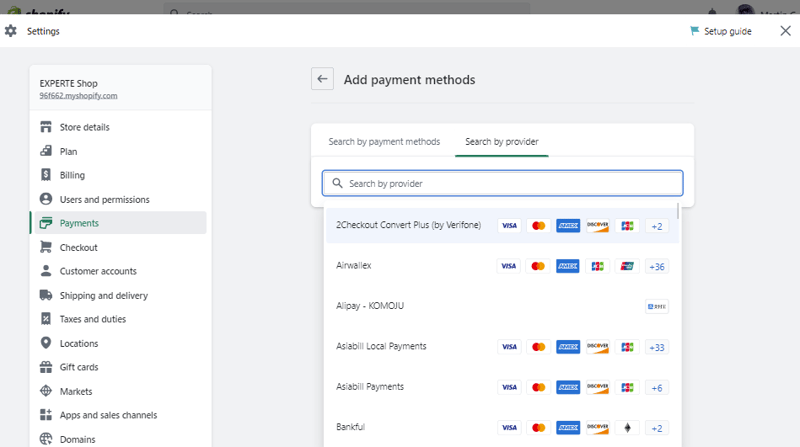This screenshot has width=800, height=447.
Task: Click the Apps and sales channels grid icon
Action: coord(46,415)
